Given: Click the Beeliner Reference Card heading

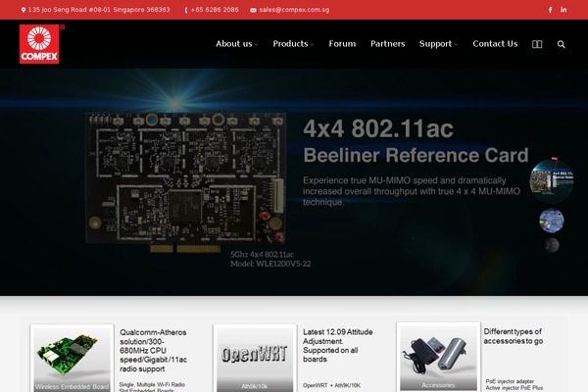Looking at the screenshot, I should tap(416, 155).
